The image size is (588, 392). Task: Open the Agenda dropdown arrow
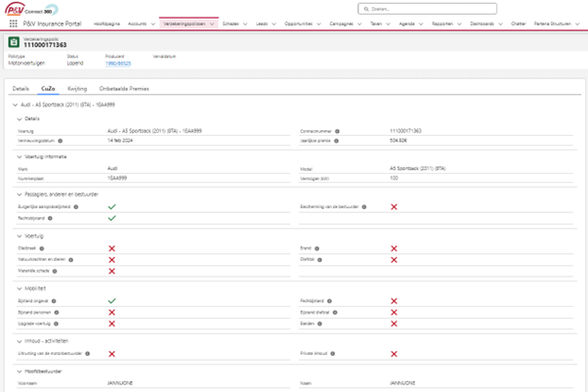[421, 24]
